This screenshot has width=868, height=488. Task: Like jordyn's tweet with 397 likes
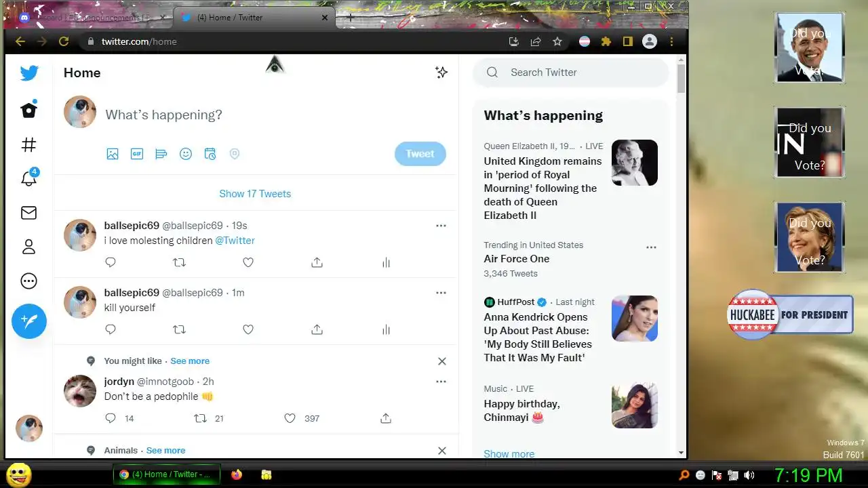click(290, 418)
